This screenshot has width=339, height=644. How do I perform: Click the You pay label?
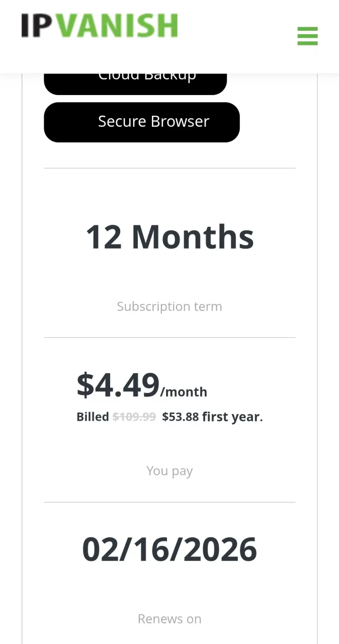pos(169,471)
